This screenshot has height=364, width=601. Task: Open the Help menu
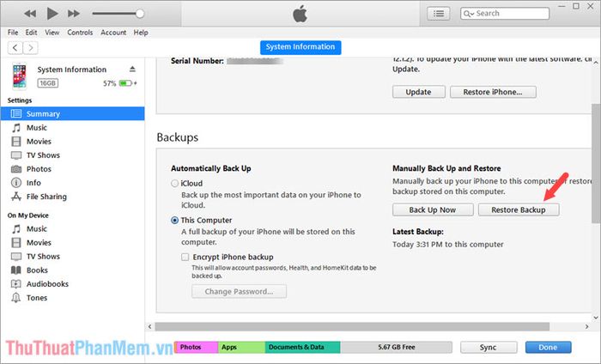point(141,33)
